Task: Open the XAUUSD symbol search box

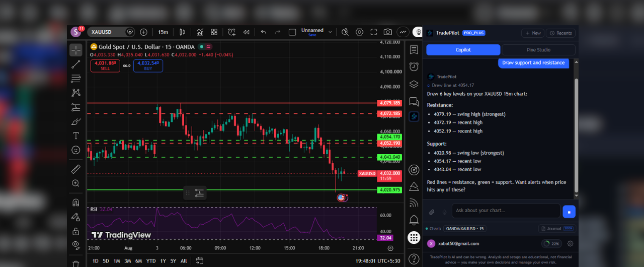Action: tap(111, 32)
